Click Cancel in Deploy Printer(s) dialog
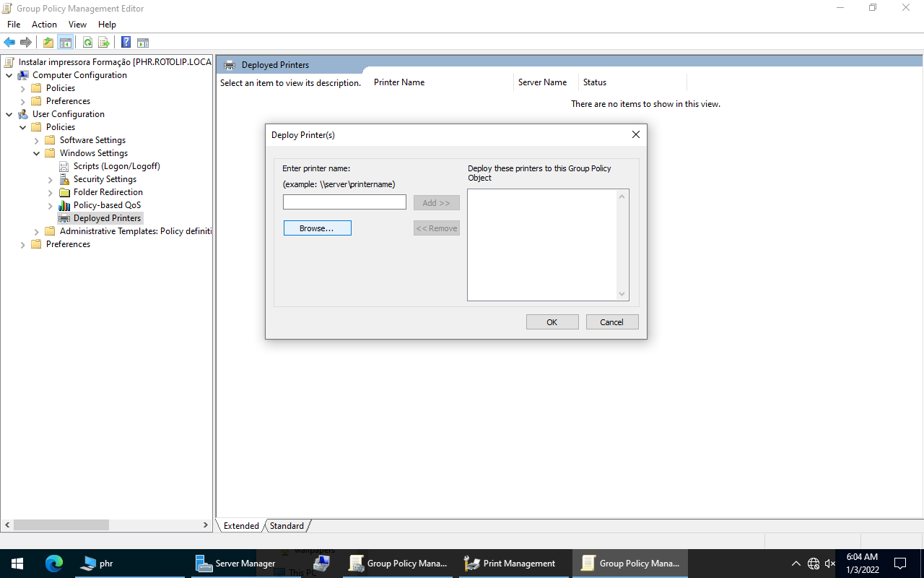 611,322
